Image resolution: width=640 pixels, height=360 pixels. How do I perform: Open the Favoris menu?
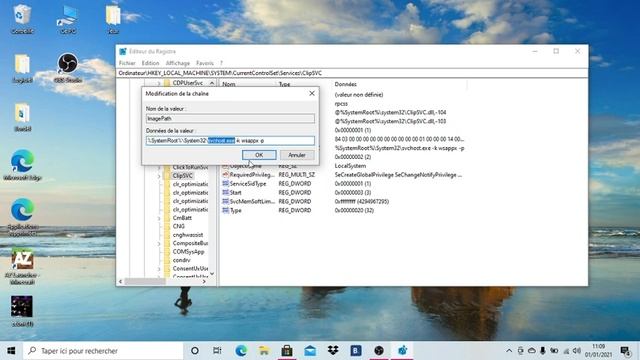click(204, 63)
